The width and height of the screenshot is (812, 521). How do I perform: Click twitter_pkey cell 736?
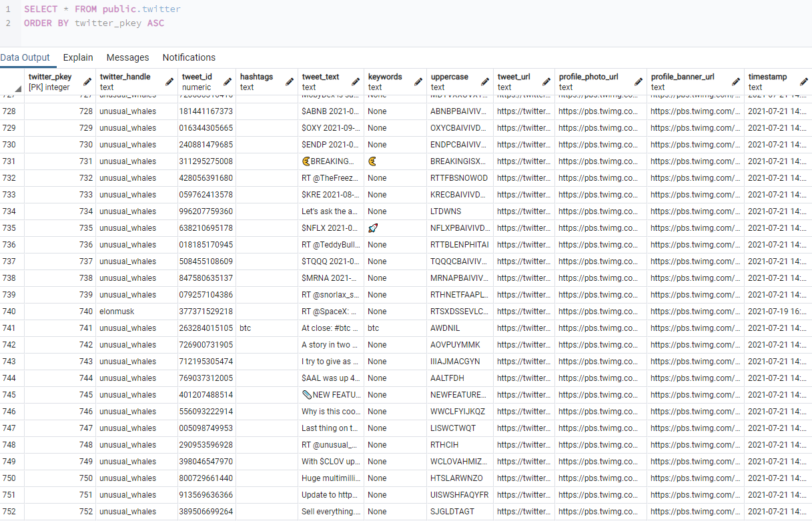[x=60, y=245]
